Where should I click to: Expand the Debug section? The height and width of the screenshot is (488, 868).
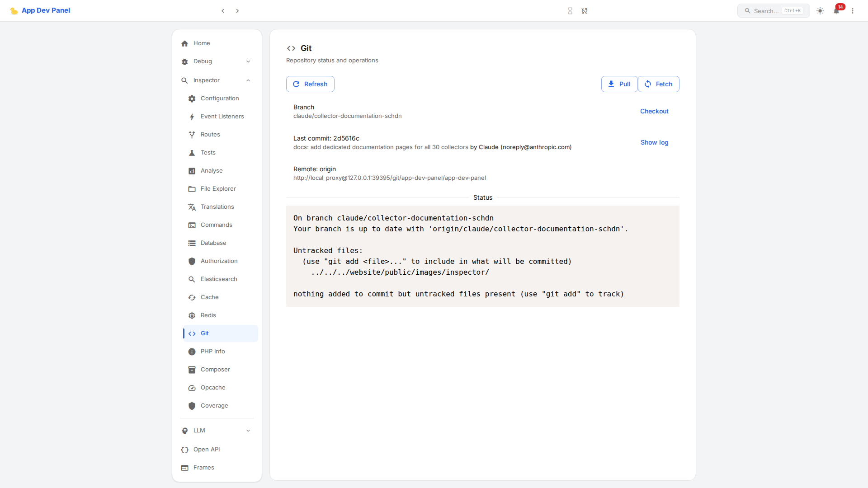click(203, 61)
